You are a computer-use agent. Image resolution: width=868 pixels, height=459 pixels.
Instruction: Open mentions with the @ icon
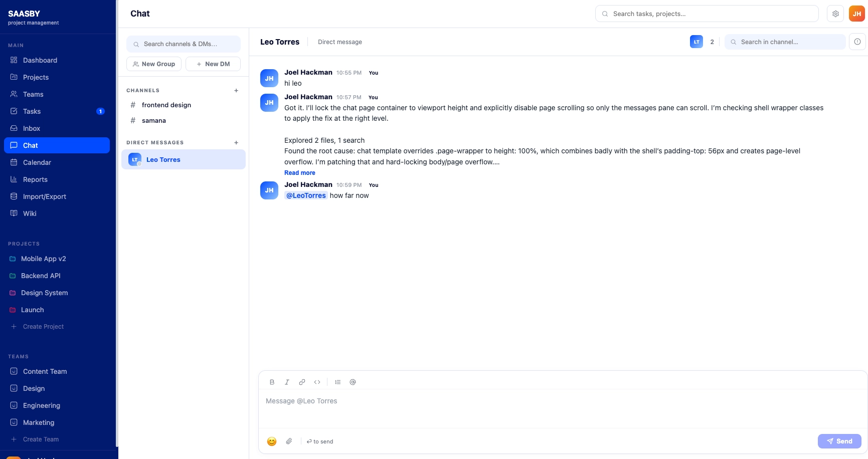click(x=353, y=382)
